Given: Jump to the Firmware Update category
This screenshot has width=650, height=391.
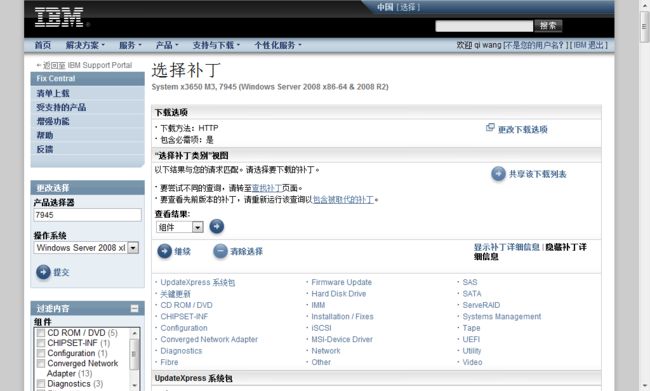Looking at the screenshot, I should click(342, 282).
